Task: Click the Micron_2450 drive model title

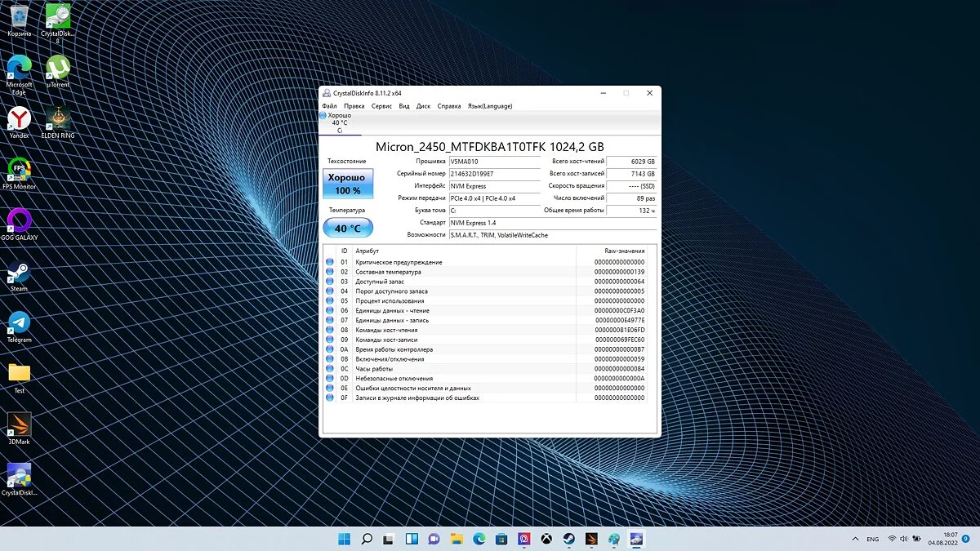Action: tap(489, 147)
